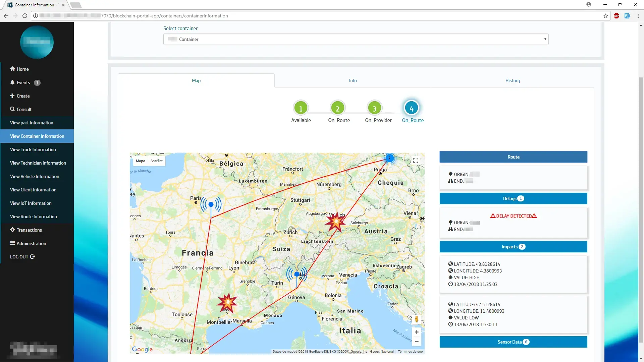Click step 3 On_Provider status circle
This screenshot has height=362, width=644.
374,108
